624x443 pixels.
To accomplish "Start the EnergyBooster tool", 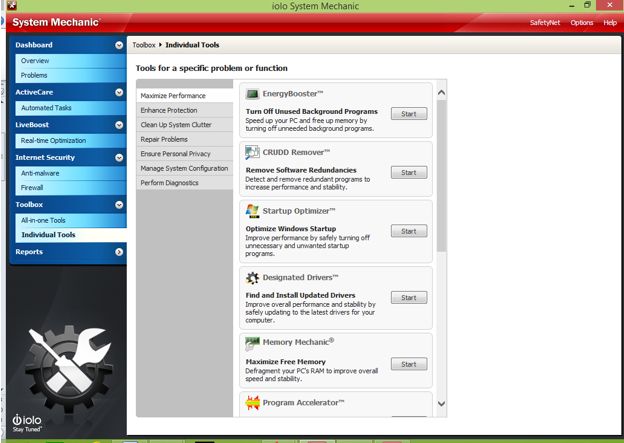I will click(x=409, y=114).
